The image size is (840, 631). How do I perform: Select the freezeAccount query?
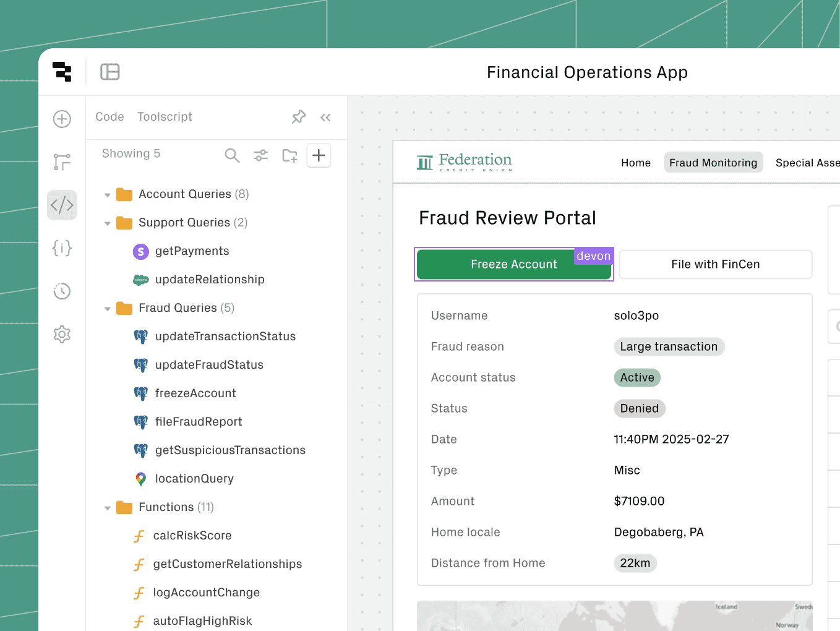(195, 393)
